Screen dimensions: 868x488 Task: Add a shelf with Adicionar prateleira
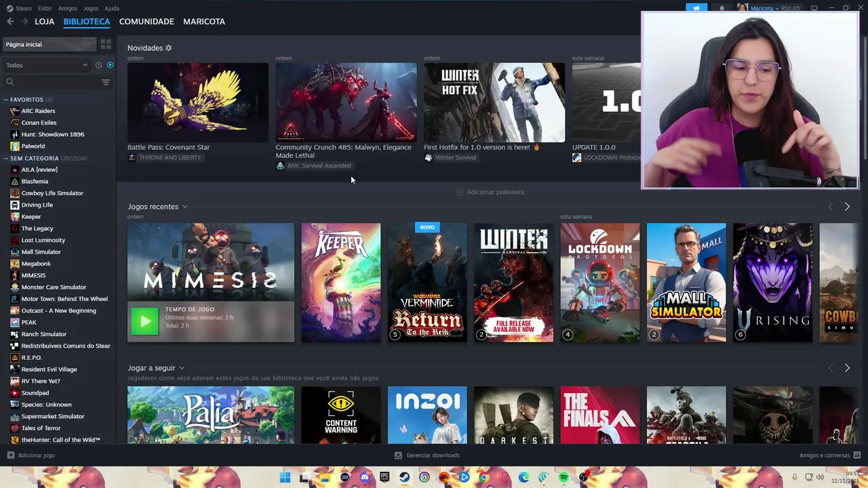click(x=490, y=192)
